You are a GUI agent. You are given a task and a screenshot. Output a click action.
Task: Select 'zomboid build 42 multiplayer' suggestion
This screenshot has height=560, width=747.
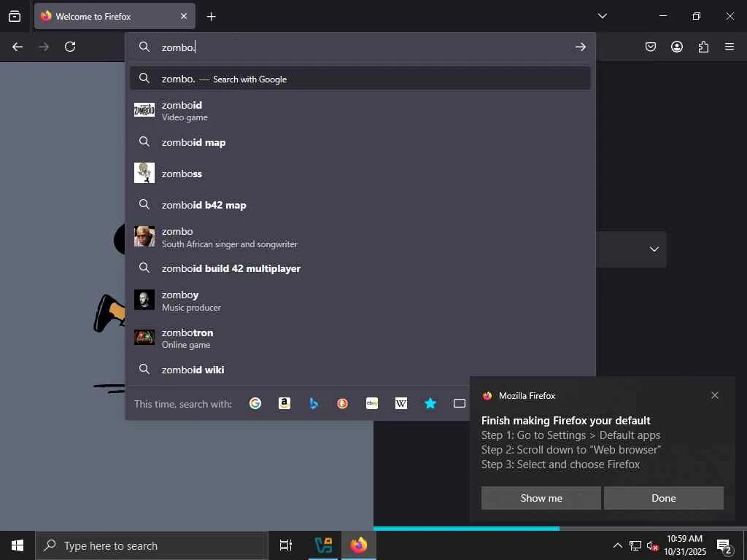tap(360, 268)
